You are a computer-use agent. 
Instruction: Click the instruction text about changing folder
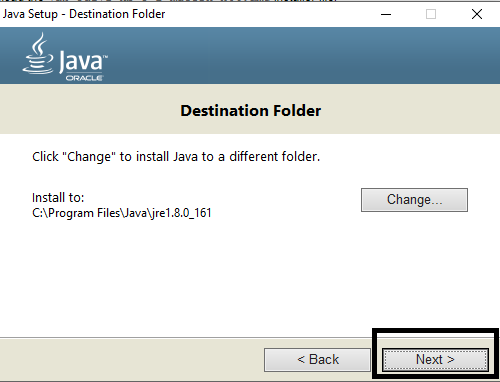(176, 157)
